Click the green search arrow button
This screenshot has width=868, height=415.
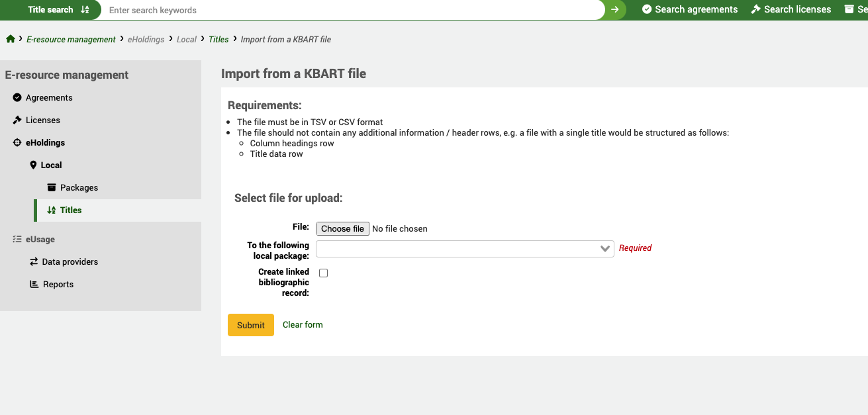click(616, 10)
